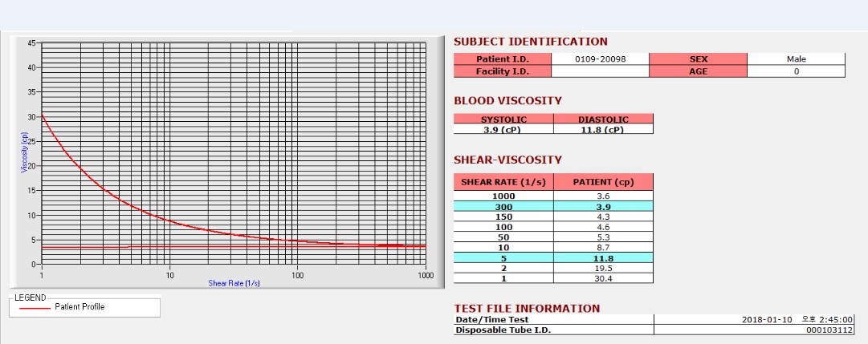Screen dimensions: 868x344
Task: Select the Disposable Tube I.D. value 000103112
Action: 753,330
